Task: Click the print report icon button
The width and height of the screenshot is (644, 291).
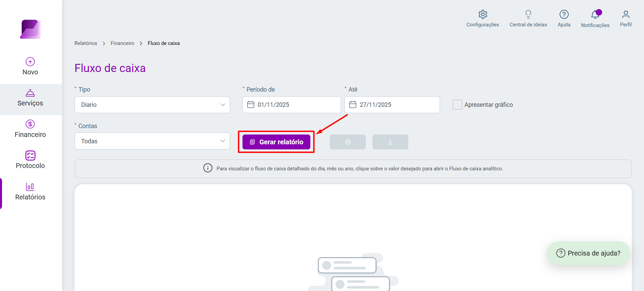Action: coord(348,142)
